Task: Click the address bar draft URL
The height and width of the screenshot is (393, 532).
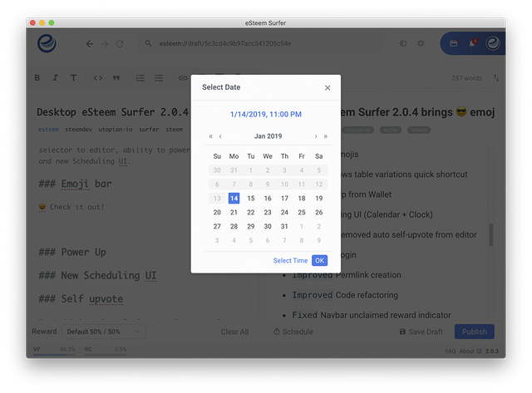Action: 225,43
